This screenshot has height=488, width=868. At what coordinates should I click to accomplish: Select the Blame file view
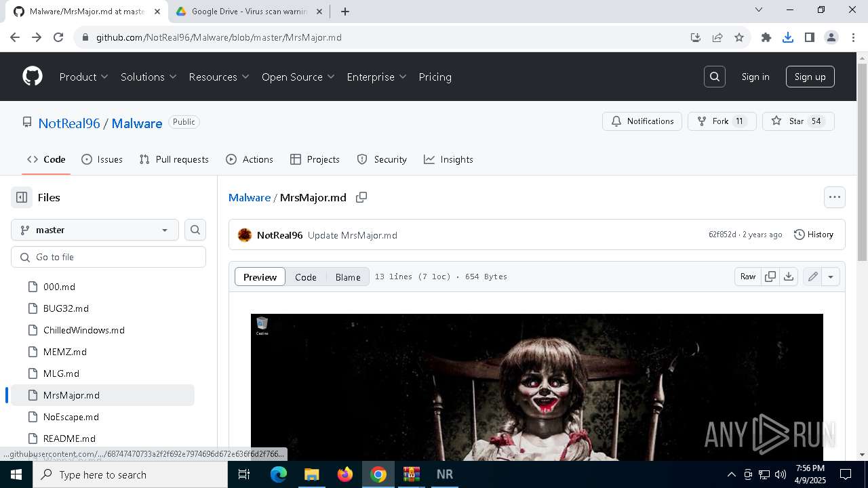pos(348,277)
